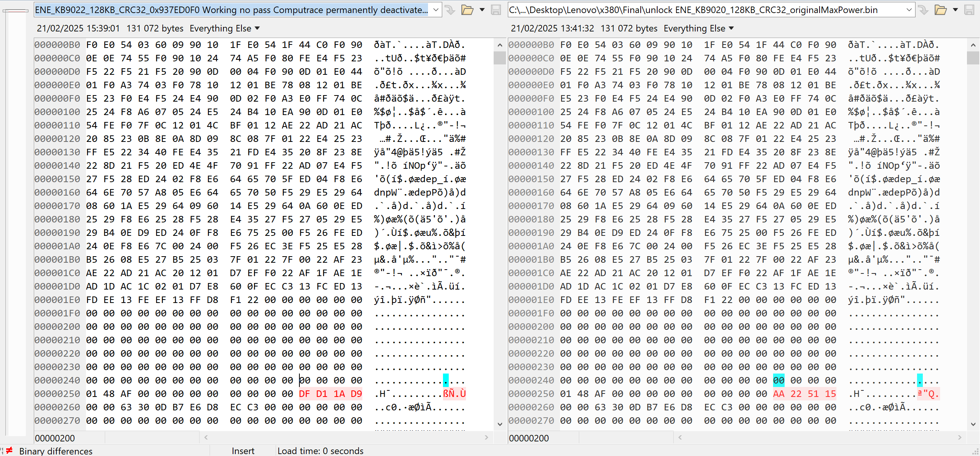Click left pane save disk icon
The width and height of the screenshot is (980, 456).
click(496, 10)
